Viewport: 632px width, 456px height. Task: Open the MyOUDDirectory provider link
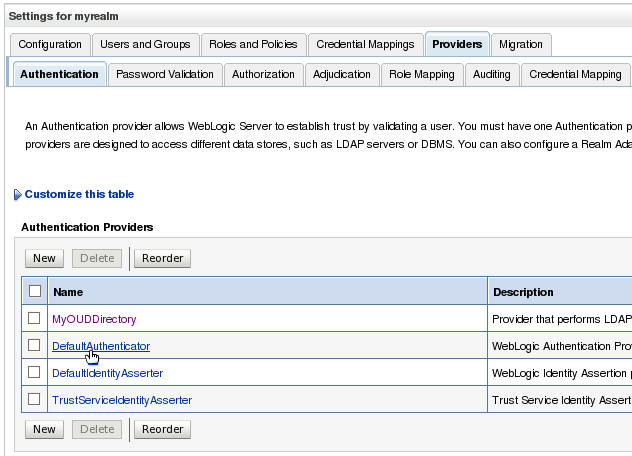coord(94,319)
